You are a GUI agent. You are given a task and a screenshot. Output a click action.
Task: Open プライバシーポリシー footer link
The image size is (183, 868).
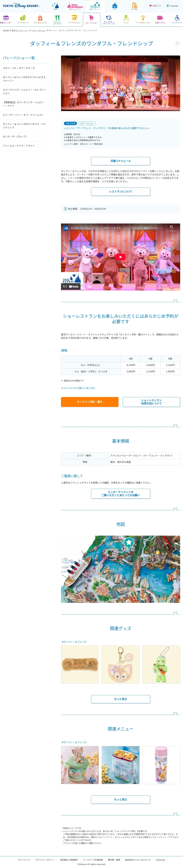(x=45, y=860)
